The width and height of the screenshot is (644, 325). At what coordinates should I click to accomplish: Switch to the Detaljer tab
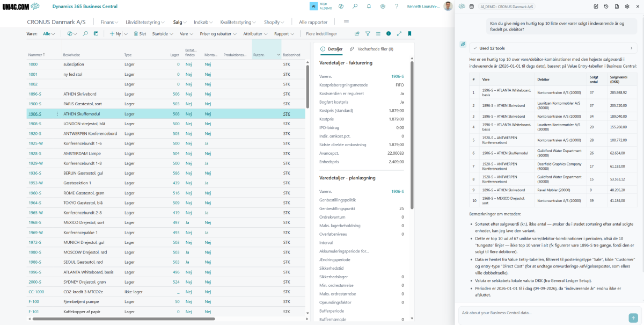pyautogui.click(x=331, y=49)
